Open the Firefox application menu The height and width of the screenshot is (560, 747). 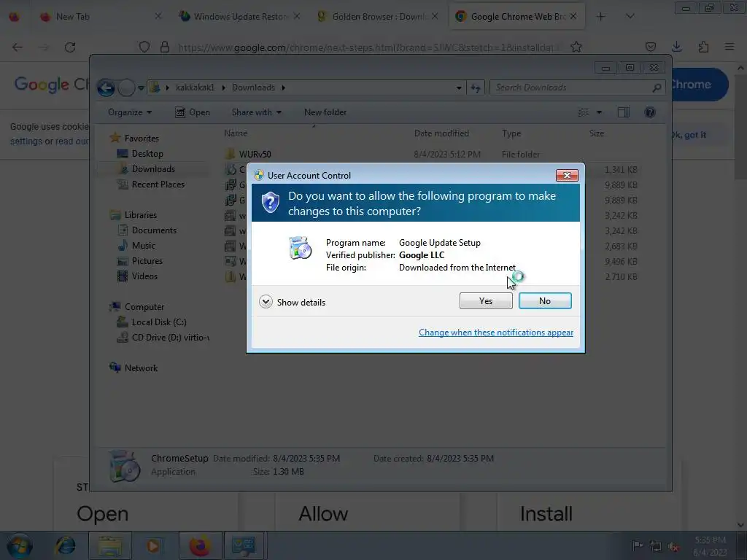729,47
